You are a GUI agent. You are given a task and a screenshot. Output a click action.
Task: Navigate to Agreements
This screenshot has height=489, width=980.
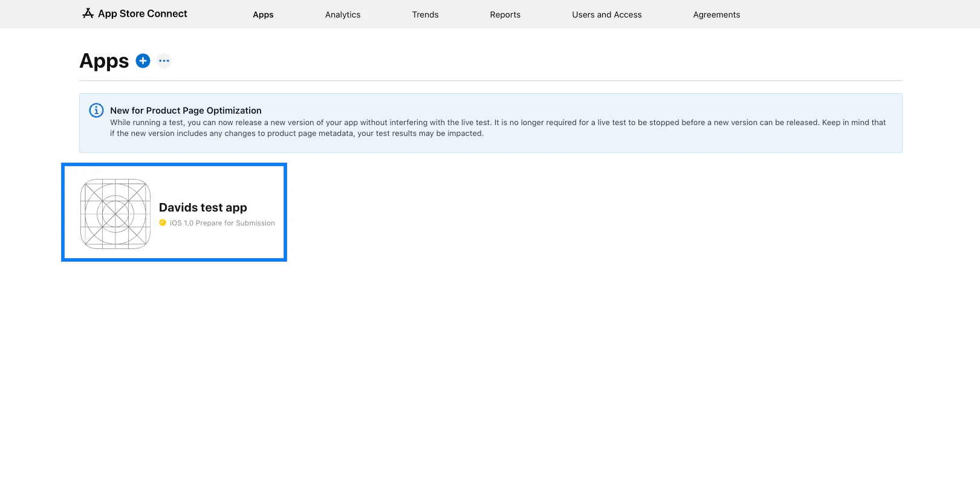point(716,15)
